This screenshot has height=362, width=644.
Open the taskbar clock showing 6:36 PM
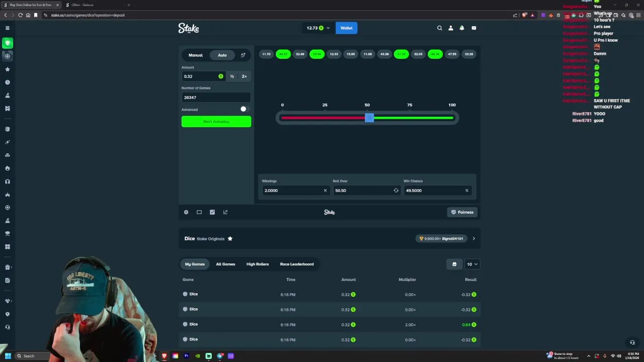point(632,356)
